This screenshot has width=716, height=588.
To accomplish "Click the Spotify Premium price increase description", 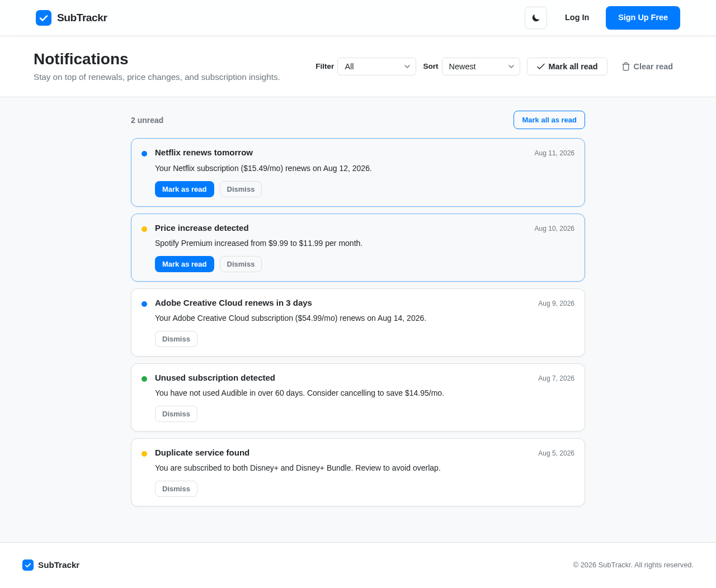I will (x=258, y=243).
